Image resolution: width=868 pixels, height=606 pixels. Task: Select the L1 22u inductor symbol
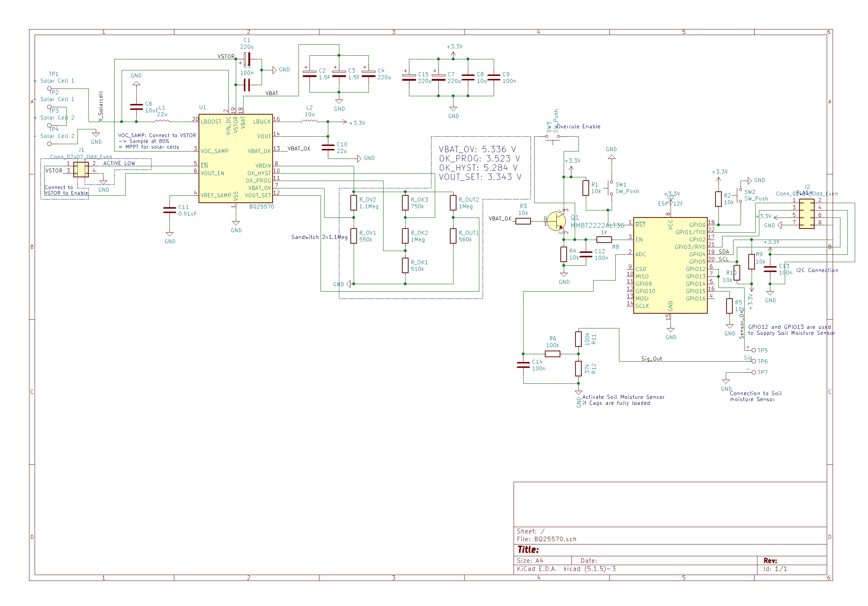(162, 121)
